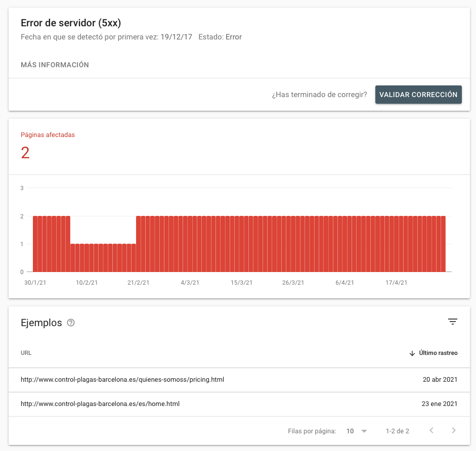The image size is (476, 451).
Task: Click the chart bar at 15/3/21
Action: coord(242,244)
